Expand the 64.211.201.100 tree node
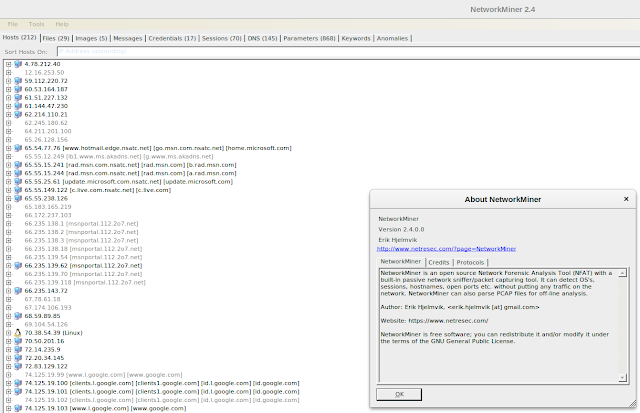Screen dimensions: 640x413 9,131
